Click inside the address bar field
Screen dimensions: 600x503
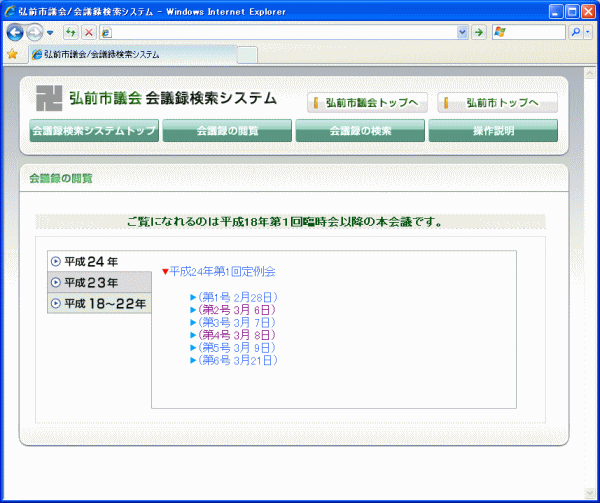284,33
